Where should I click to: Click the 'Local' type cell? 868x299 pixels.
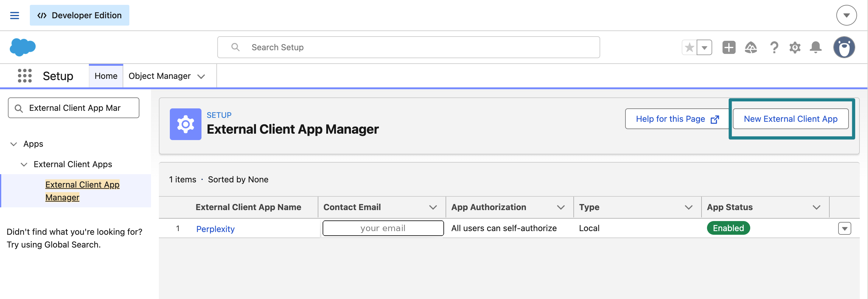coord(589,228)
